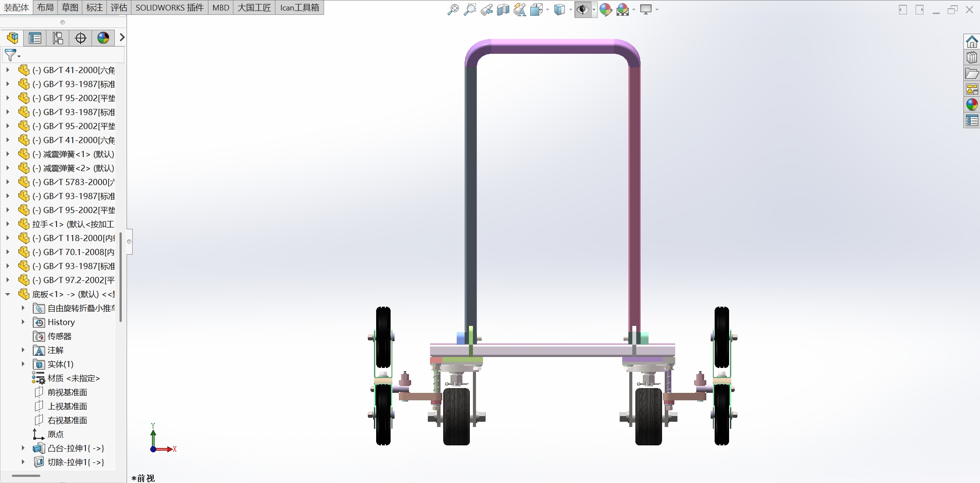Expand the 注解 folder node
Viewport: 980px width, 483px height.
(23, 350)
